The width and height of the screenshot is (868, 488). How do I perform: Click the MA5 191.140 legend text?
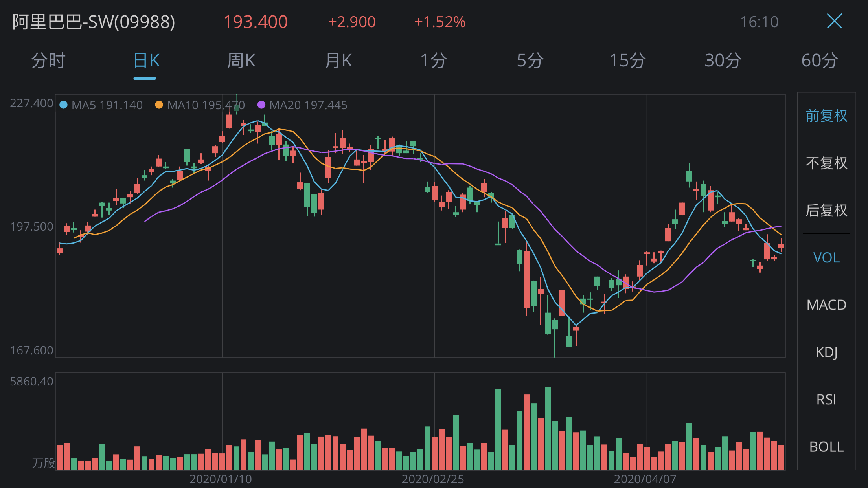(107, 105)
